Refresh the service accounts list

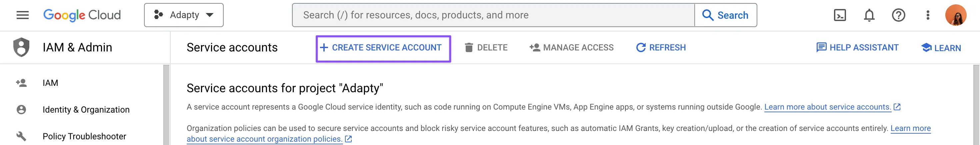tap(661, 48)
